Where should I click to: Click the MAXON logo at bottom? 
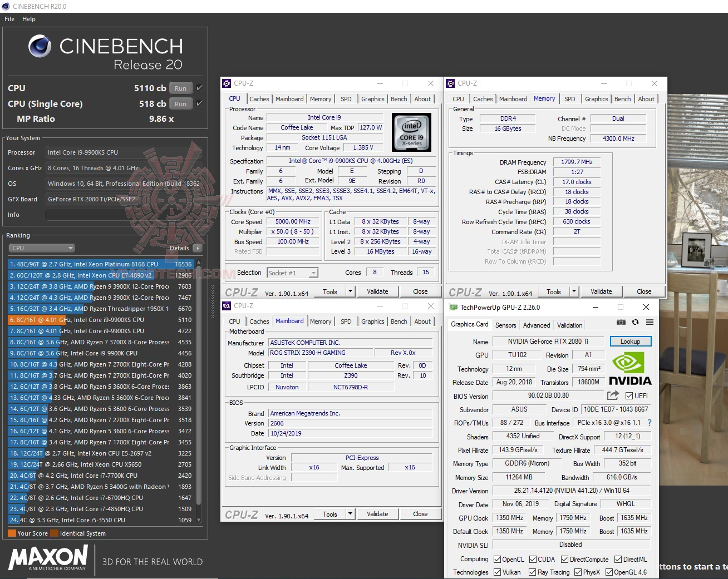tap(48, 557)
